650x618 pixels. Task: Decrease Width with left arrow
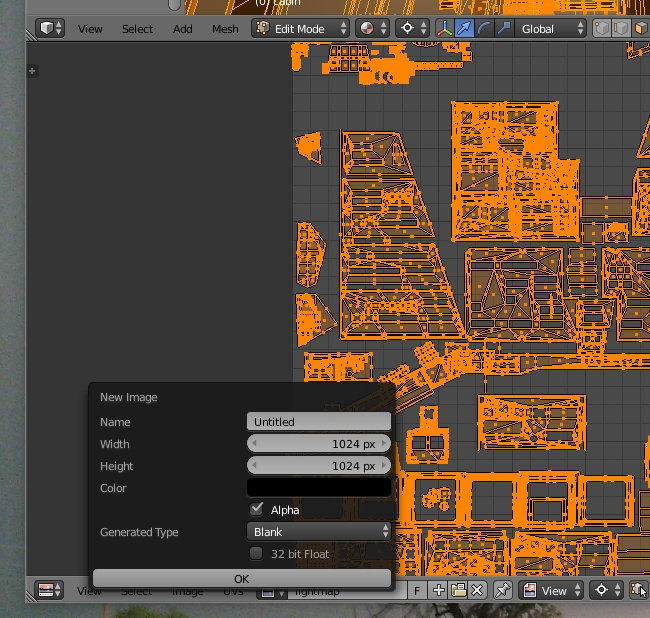coord(254,444)
